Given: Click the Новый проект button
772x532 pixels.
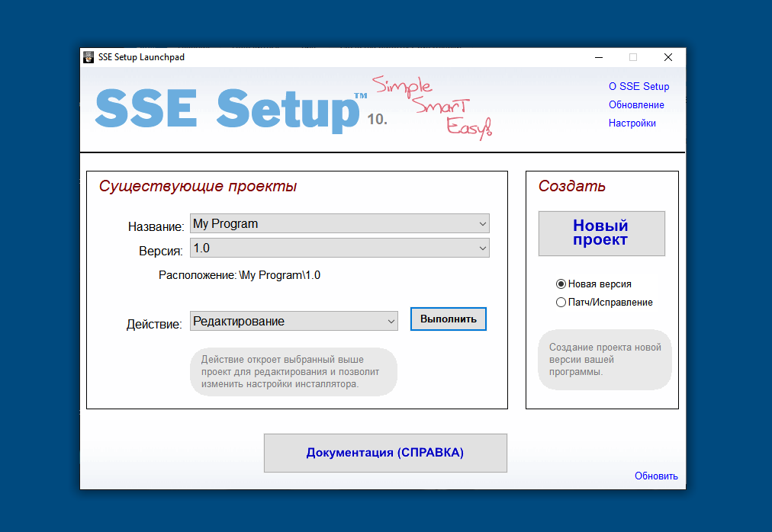Looking at the screenshot, I should (x=601, y=233).
